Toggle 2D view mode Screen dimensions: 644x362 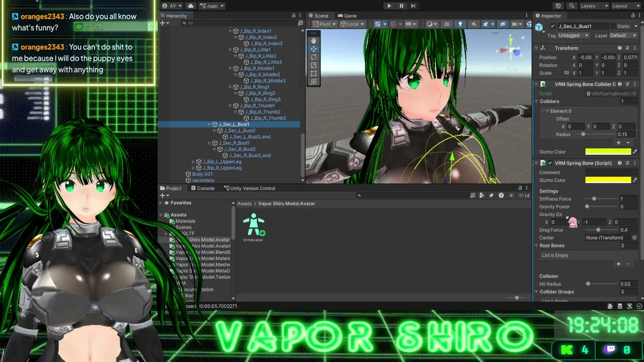[446, 24]
